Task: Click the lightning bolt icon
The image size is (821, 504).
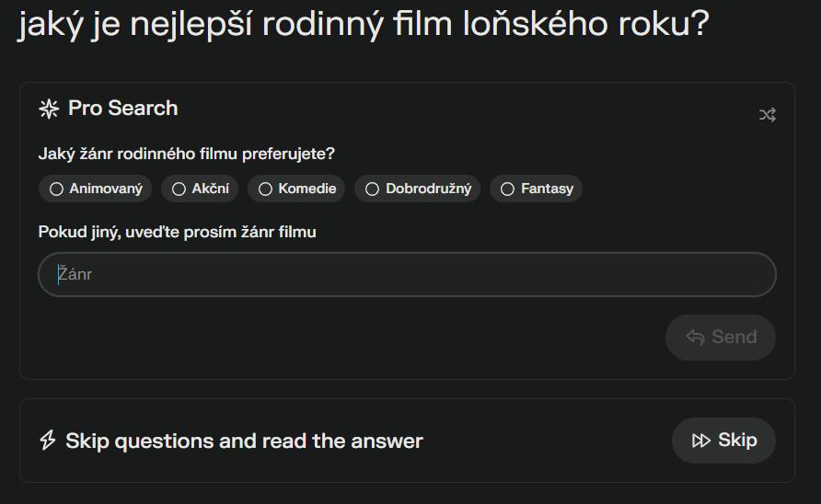Action: coord(48,441)
